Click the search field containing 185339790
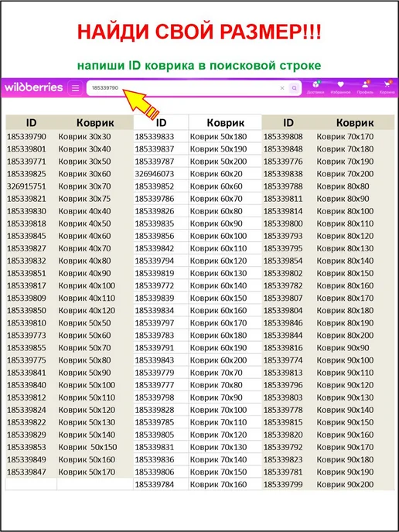 (185, 88)
